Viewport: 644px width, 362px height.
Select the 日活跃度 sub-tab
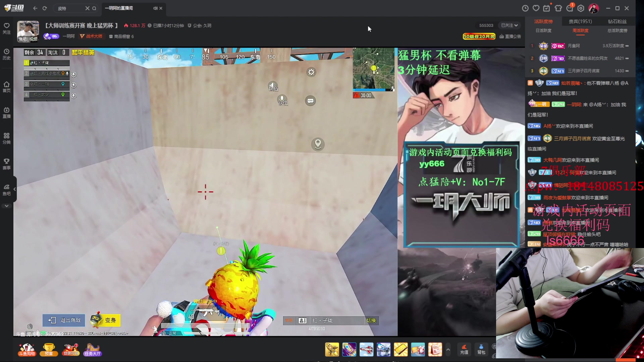pyautogui.click(x=543, y=31)
